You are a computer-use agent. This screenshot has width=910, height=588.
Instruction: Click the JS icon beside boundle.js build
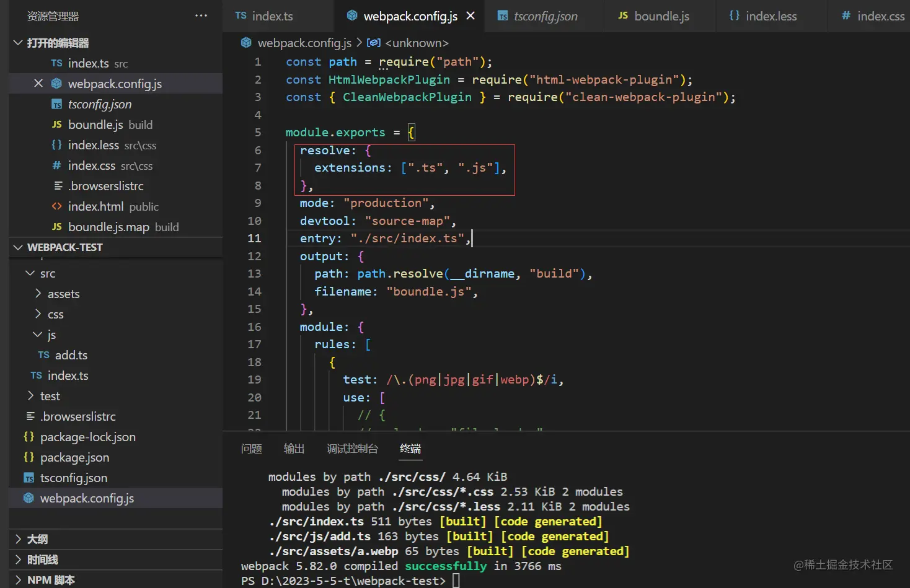(x=56, y=125)
